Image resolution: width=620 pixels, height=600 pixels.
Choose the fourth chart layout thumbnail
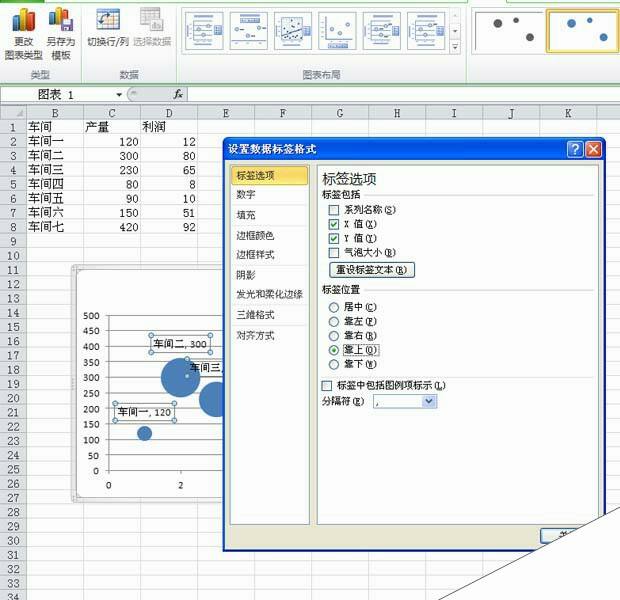[337, 31]
